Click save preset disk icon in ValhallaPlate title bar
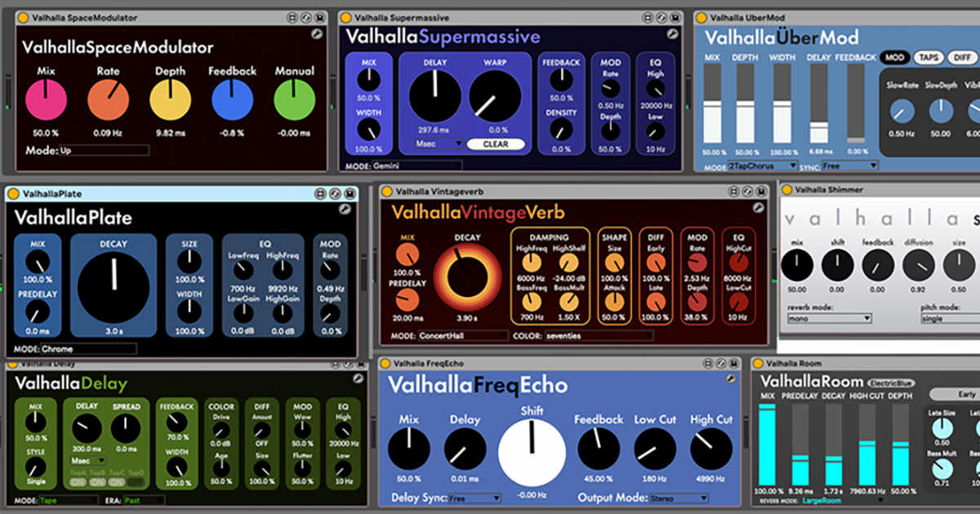980x514 pixels. click(x=349, y=194)
